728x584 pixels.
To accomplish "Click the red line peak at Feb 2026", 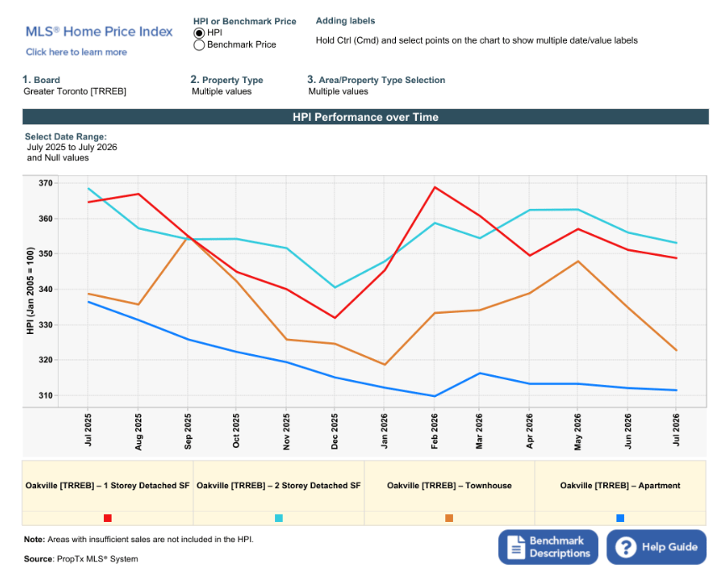I will coord(434,187).
